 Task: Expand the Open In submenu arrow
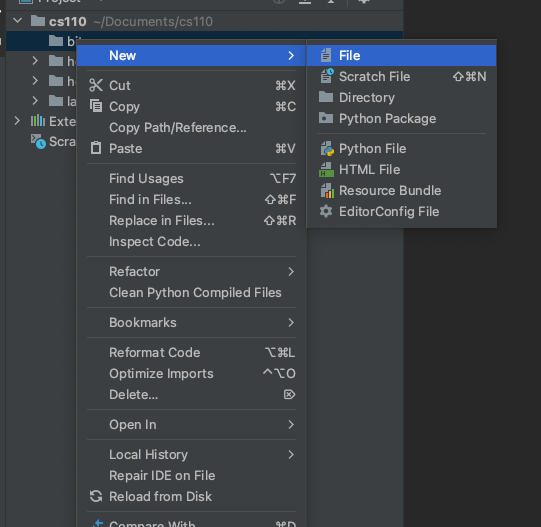click(291, 424)
